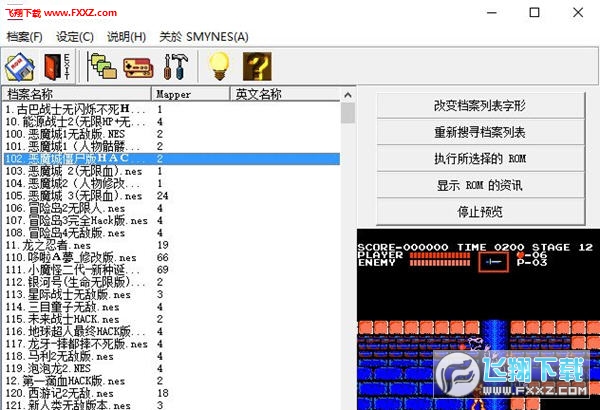Click the file list scrollbar thumb
600x410 pixels.
(x=348, y=113)
